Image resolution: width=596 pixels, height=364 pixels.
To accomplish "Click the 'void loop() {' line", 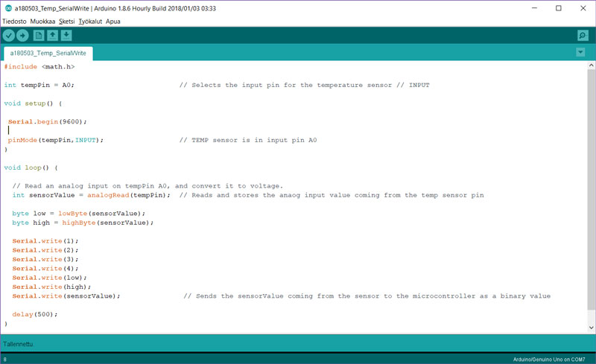I will (x=31, y=167).
